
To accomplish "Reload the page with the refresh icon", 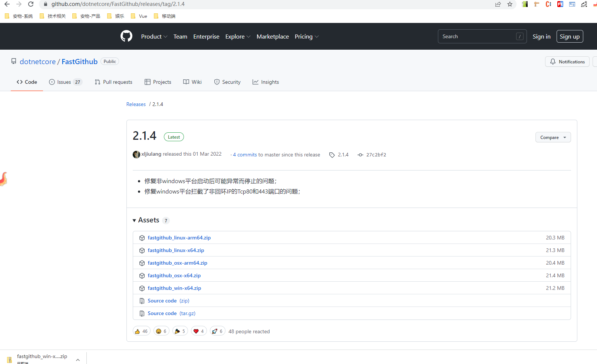I will [31, 4].
